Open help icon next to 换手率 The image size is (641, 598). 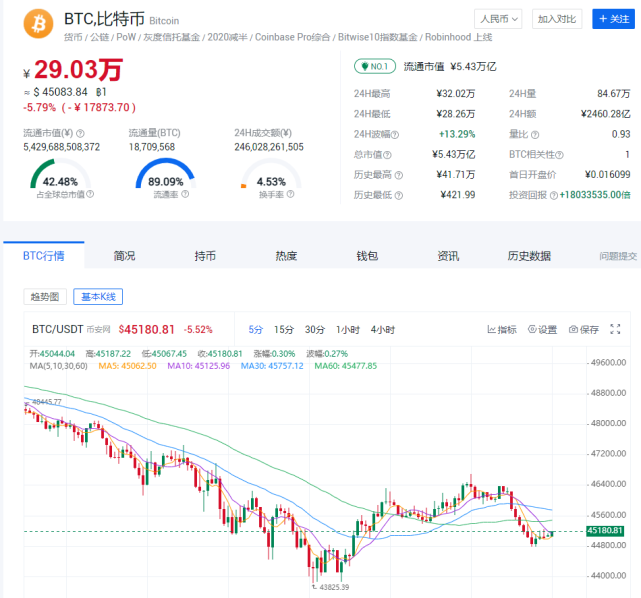290,194
